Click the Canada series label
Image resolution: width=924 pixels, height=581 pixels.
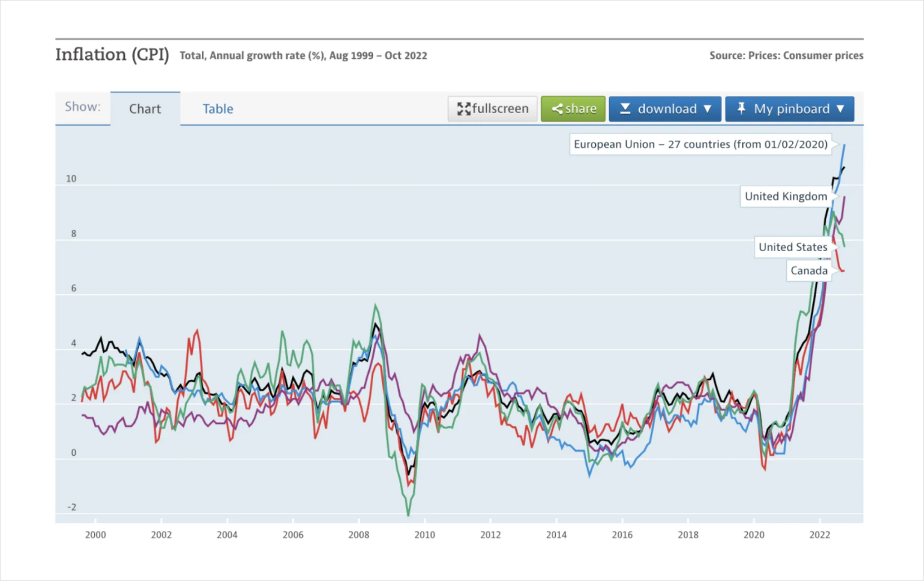tap(809, 271)
